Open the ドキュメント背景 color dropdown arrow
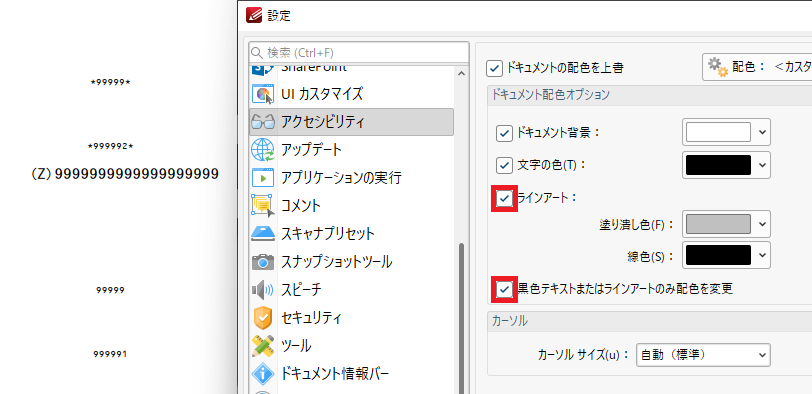Screen dimensions: 812x394 (762, 133)
